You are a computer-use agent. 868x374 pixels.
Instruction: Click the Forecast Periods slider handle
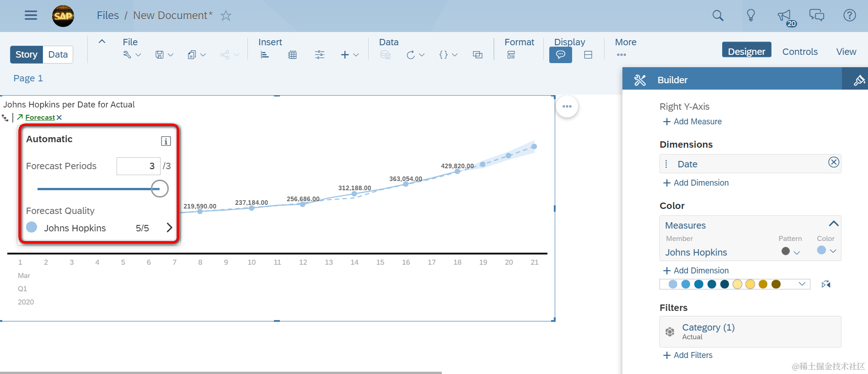coord(160,189)
